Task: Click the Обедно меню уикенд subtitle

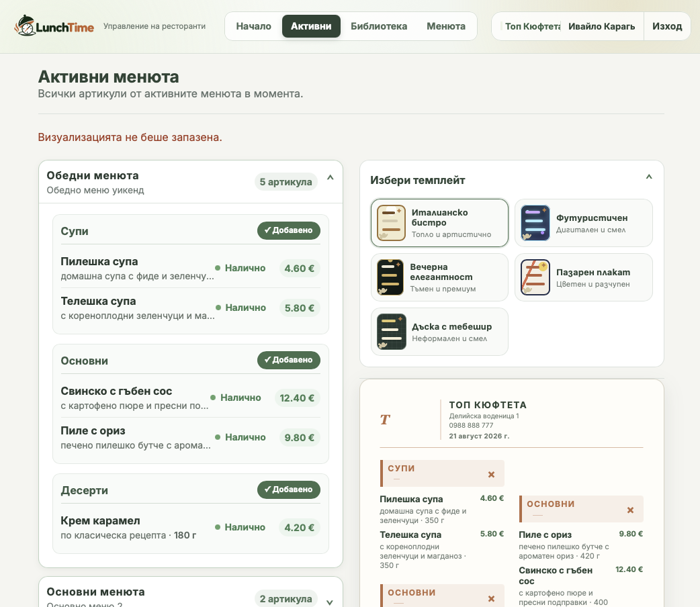Action: pyautogui.click(x=95, y=190)
